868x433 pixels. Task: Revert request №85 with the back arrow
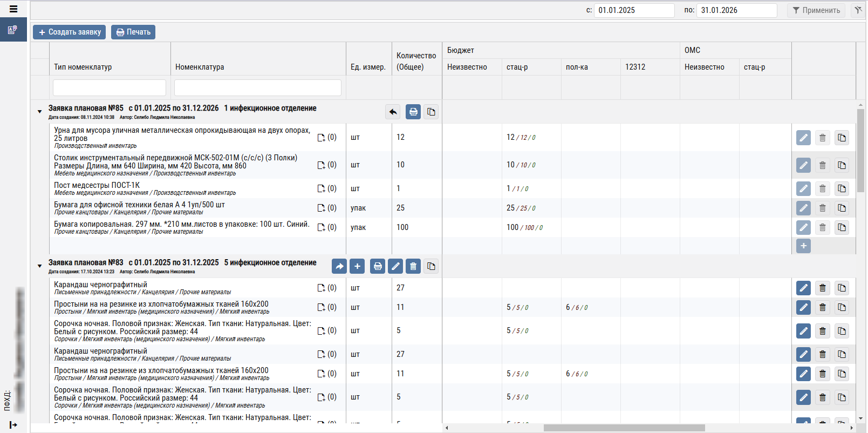tap(393, 112)
